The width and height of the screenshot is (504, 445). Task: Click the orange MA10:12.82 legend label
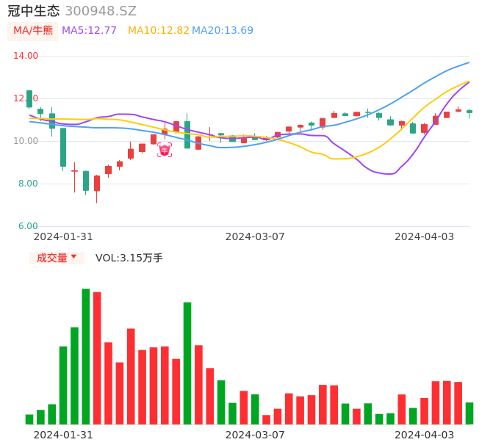158,30
